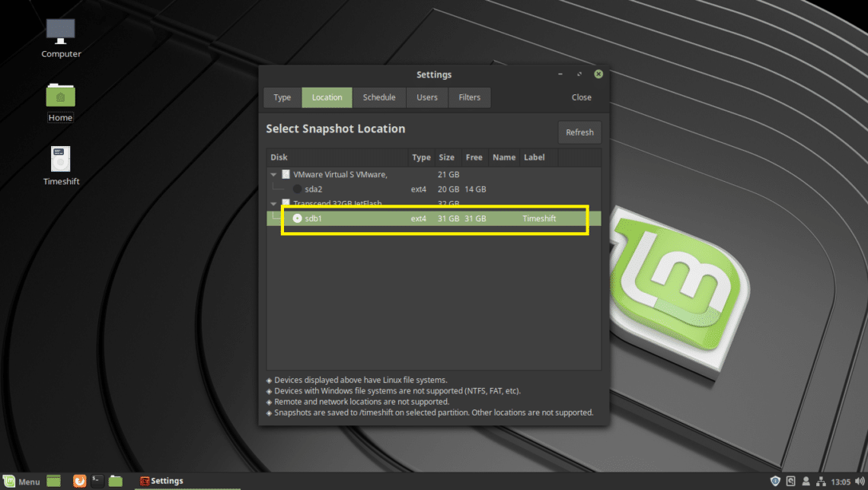Click the Timeshift label of sdb1
The width and height of the screenshot is (868, 490).
pos(539,218)
